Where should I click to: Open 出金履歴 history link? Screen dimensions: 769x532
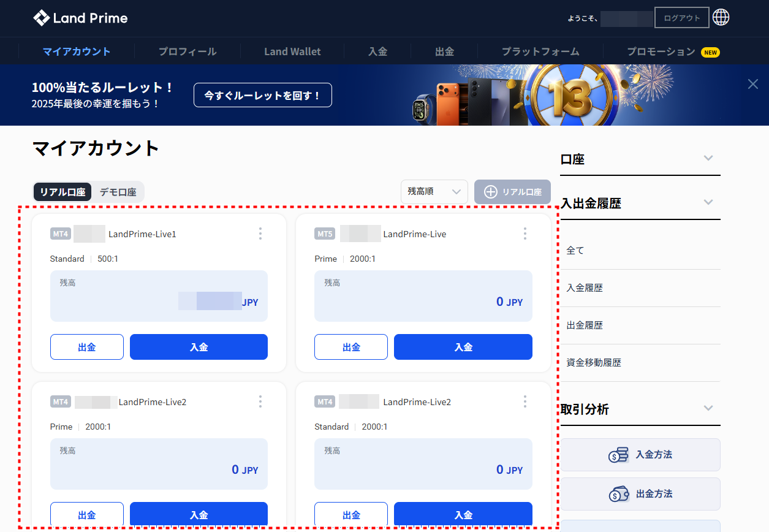[585, 325]
